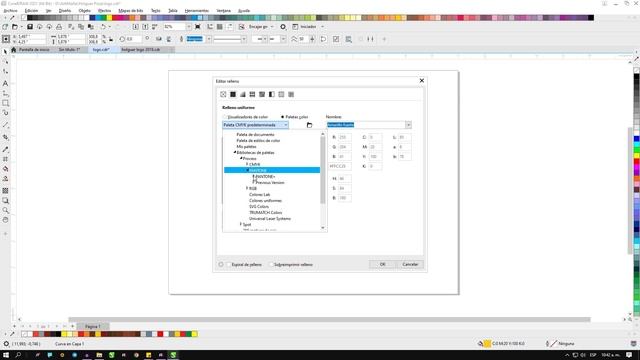This screenshot has width=640, height=360.
Task: Select PANTONE+ in the palette tree
Action: (265, 176)
